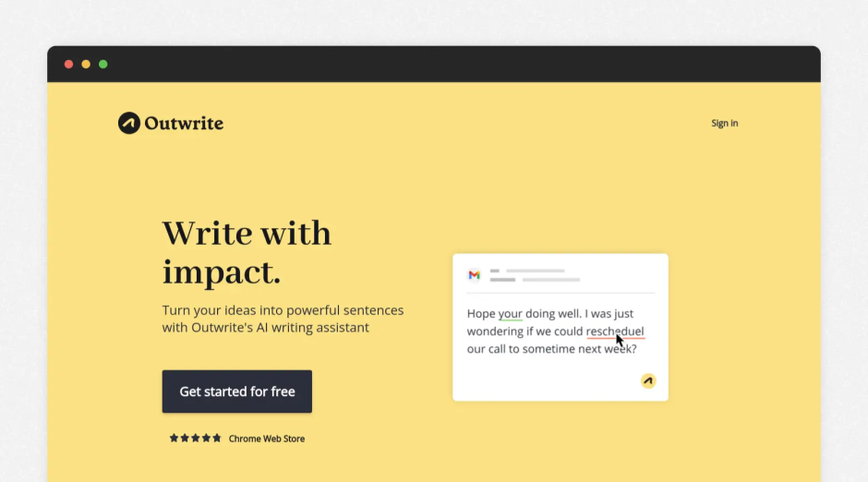
Task: Click the Gmail icon in email card
Action: [x=474, y=275]
